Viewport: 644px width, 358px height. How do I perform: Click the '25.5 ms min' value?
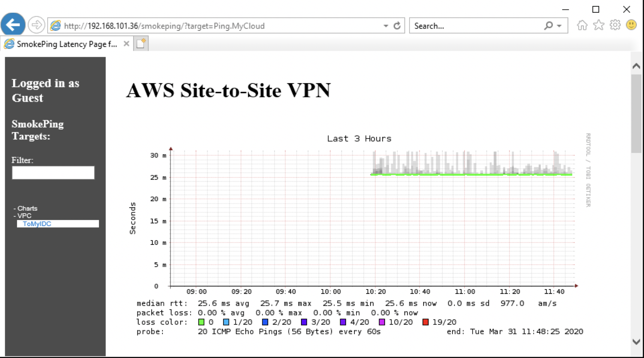pos(348,303)
